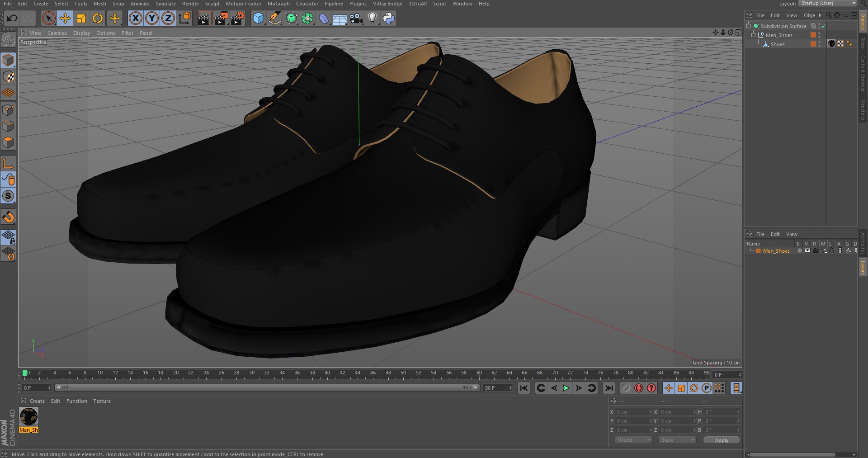Open the Scale mode dropdown

tap(677, 440)
